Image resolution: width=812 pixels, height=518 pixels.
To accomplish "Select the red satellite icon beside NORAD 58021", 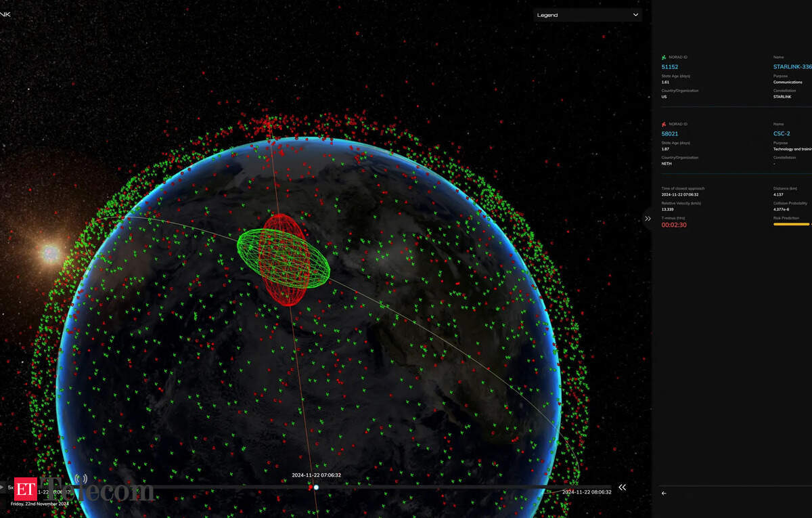I will pyautogui.click(x=663, y=124).
